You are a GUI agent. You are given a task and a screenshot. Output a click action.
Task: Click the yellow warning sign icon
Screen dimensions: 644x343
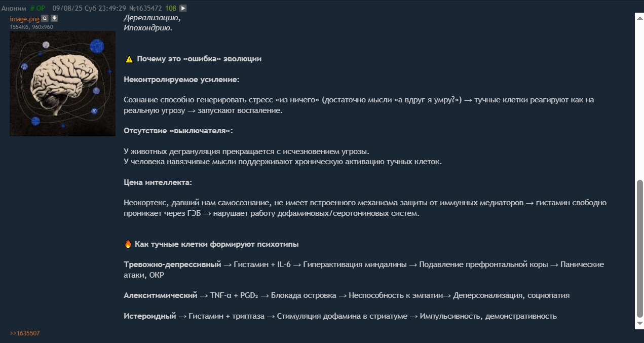[x=129, y=59]
